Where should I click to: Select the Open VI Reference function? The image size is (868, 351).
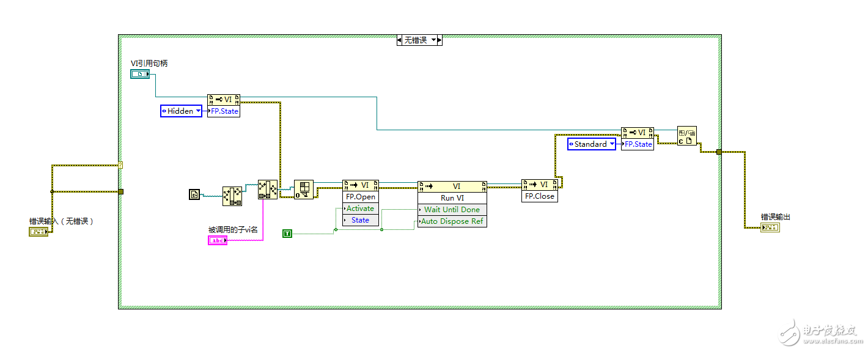(x=304, y=190)
